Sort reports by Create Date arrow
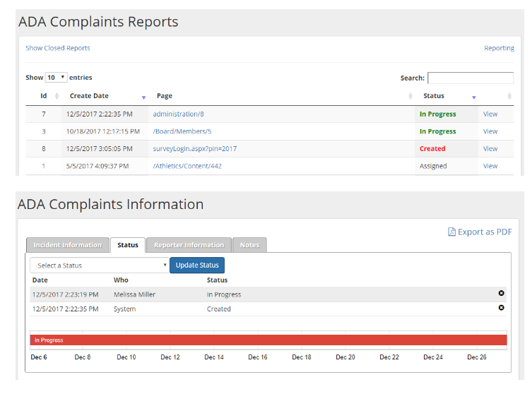The height and width of the screenshot is (394, 532). (x=144, y=97)
